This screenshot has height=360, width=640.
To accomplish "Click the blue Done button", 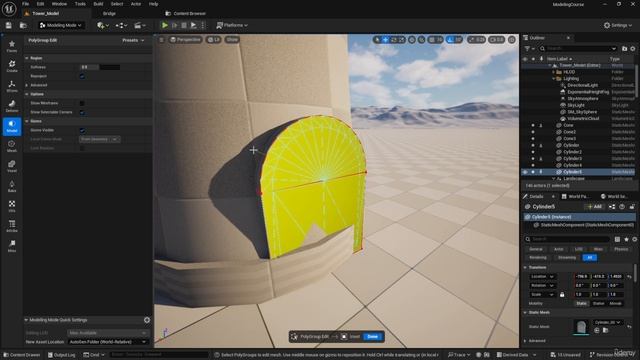I will (x=373, y=337).
